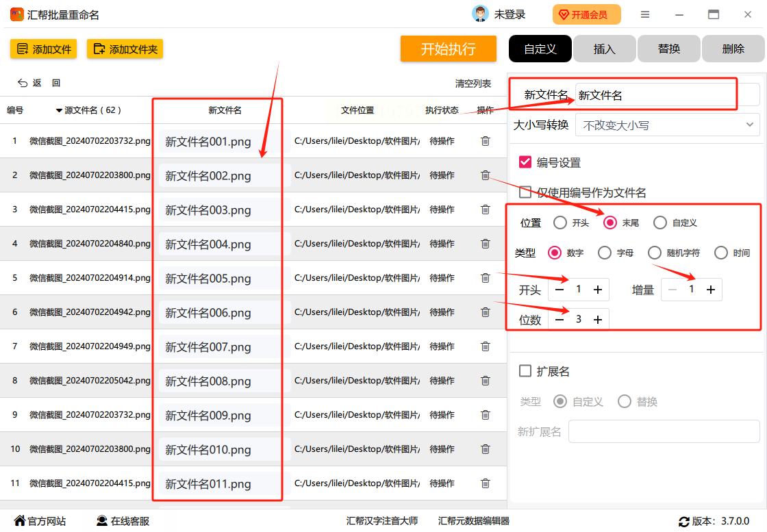
Task: Click the user avatar icon
Action: click(x=480, y=14)
